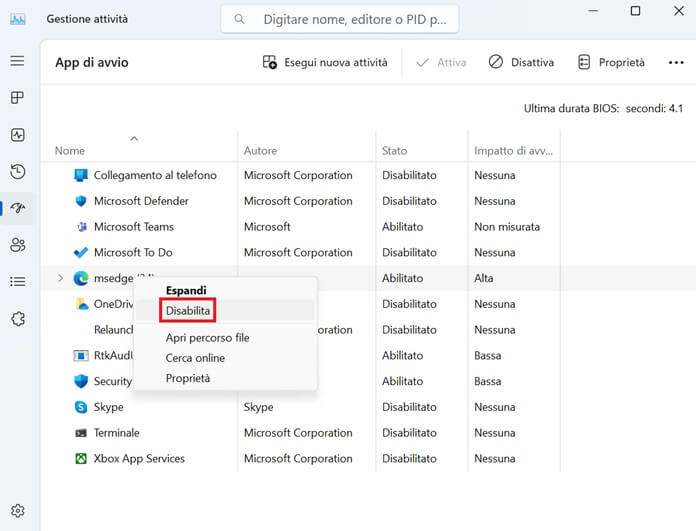Click the sort arrow above Nome column
The width and height of the screenshot is (696, 531).
[134, 139]
